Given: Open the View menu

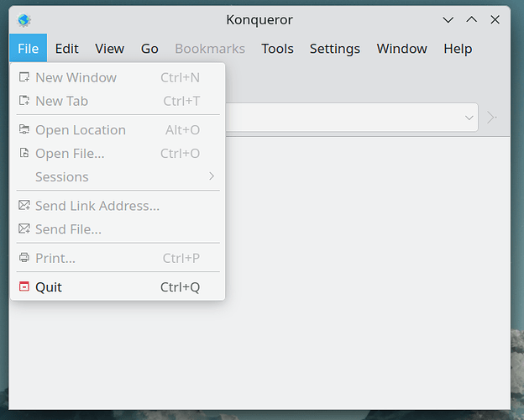Looking at the screenshot, I should tap(110, 49).
